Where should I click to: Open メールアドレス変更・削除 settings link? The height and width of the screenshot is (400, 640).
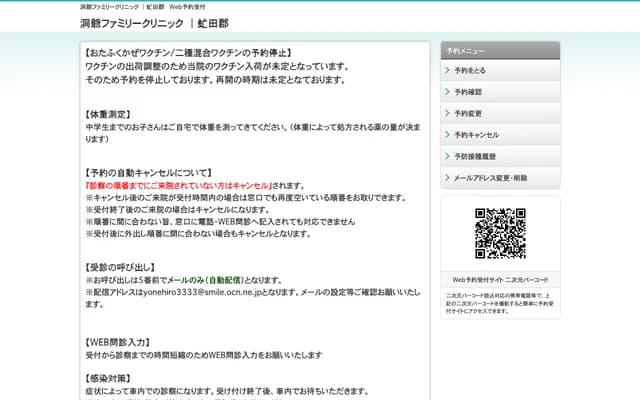point(490,178)
